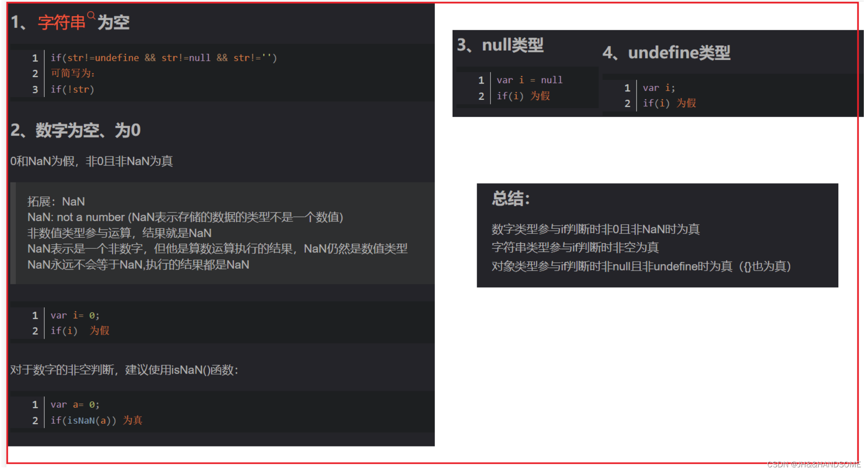Select the summary line 数字类型参与if判断时非0且非NaN时为真
This screenshot has width=868, height=472.
pos(596,229)
